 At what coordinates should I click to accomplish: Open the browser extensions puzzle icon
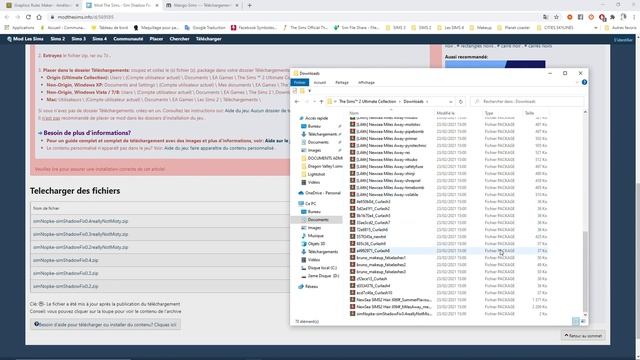pos(612,17)
